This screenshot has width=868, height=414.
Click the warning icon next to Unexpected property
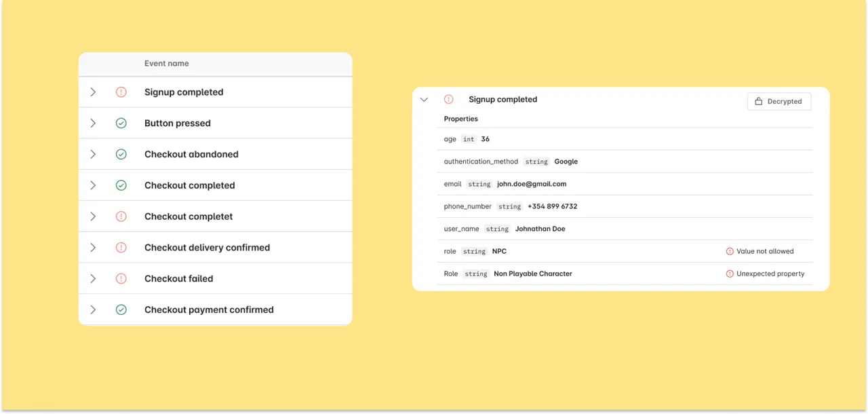click(730, 274)
